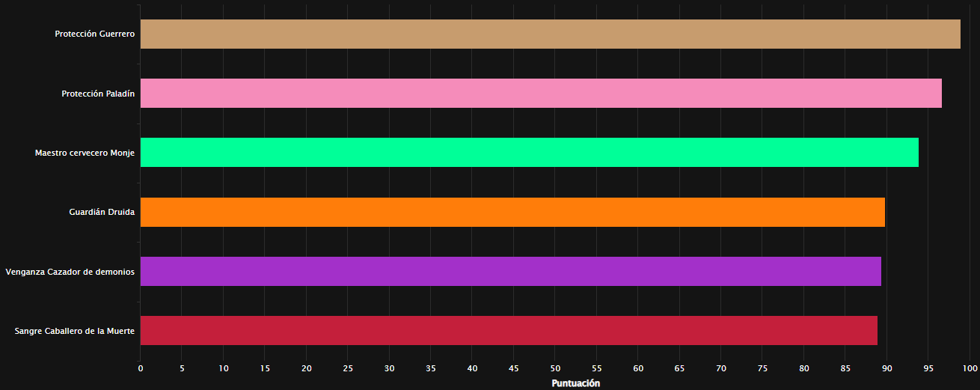Select the green Maestro cervecero Monje bar

pos(529,153)
